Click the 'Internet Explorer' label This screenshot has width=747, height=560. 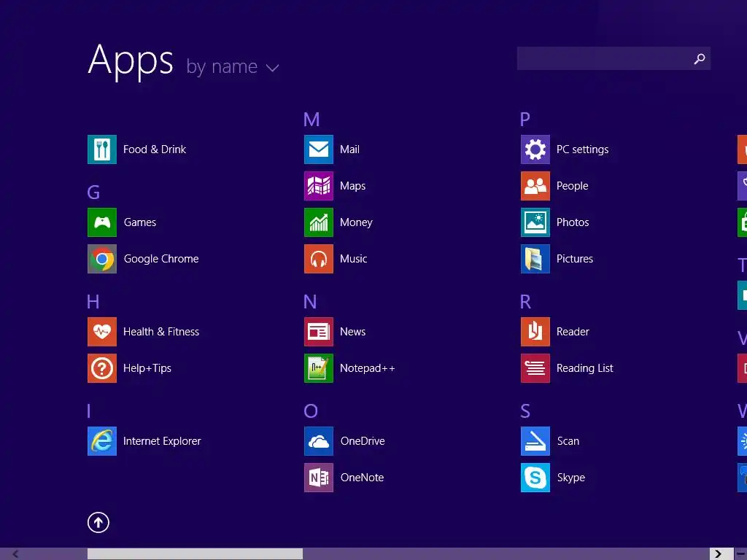[162, 441]
